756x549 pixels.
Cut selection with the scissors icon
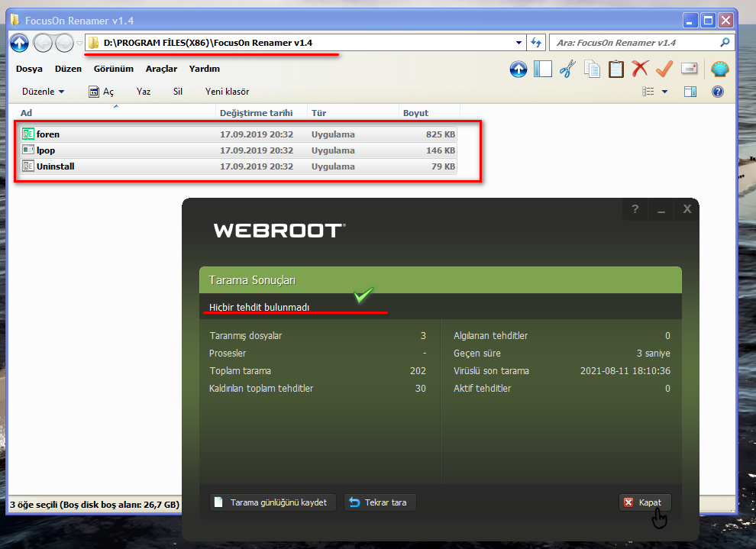click(567, 69)
